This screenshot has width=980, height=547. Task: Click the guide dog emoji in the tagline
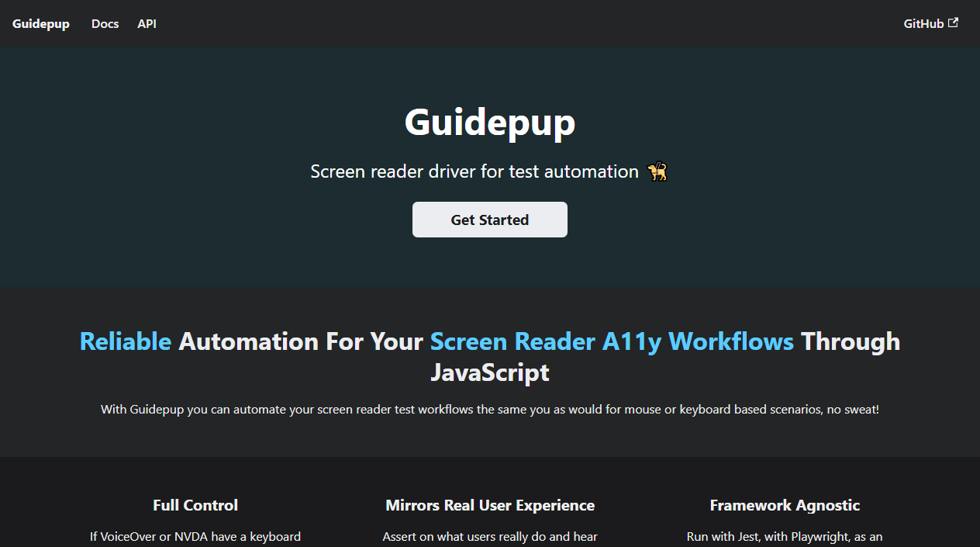point(658,171)
